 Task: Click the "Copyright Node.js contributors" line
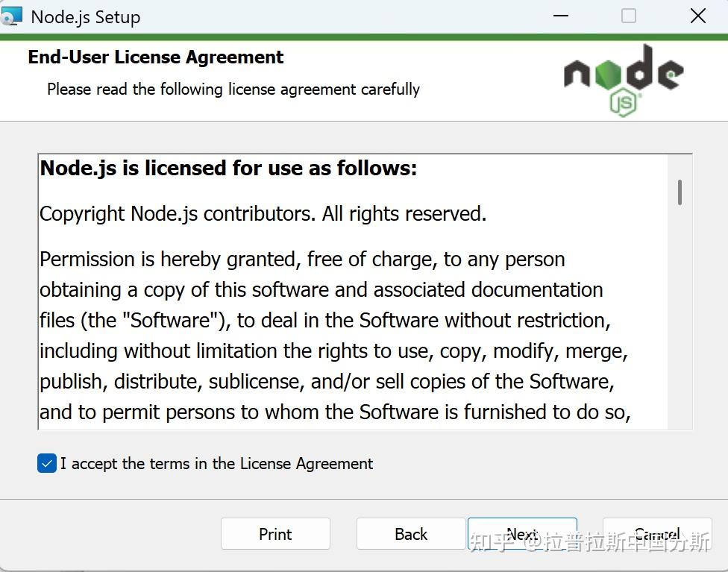point(263,214)
